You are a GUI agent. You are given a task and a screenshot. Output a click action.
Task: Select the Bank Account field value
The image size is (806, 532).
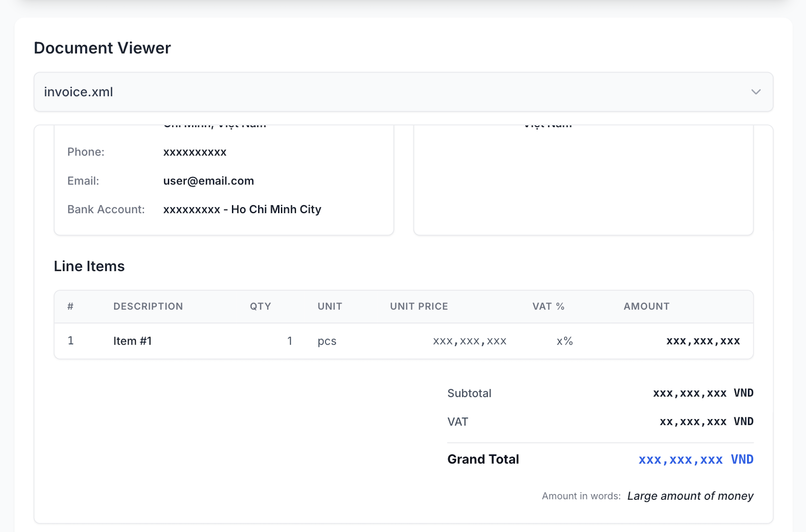242,209
